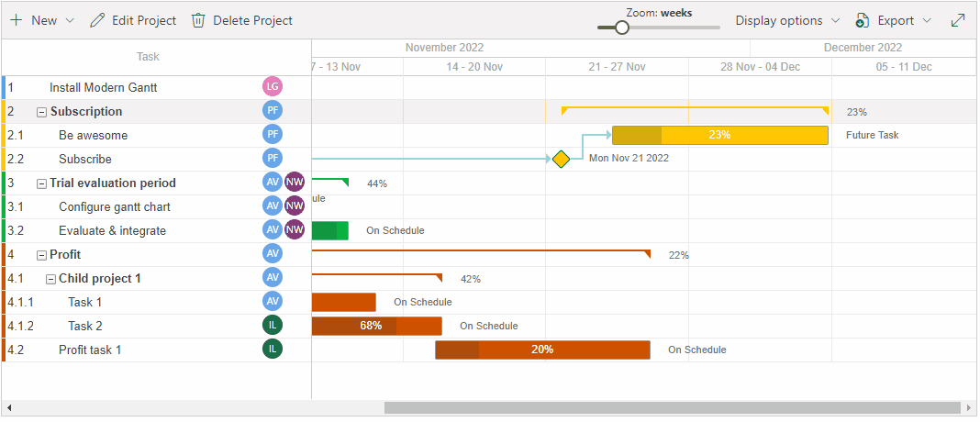Click the Zoom slider handle

coord(622,28)
